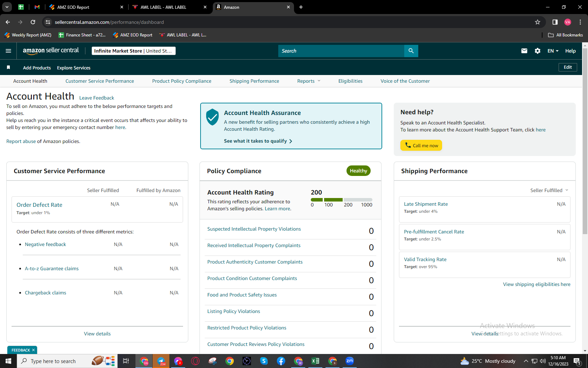Open Skype from the taskbar

(264, 361)
